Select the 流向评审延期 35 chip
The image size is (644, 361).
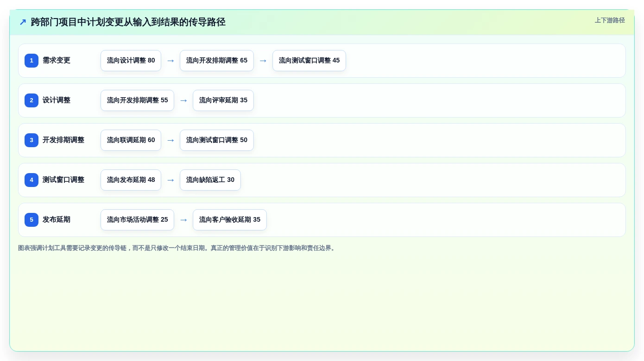(x=223, y=100)
